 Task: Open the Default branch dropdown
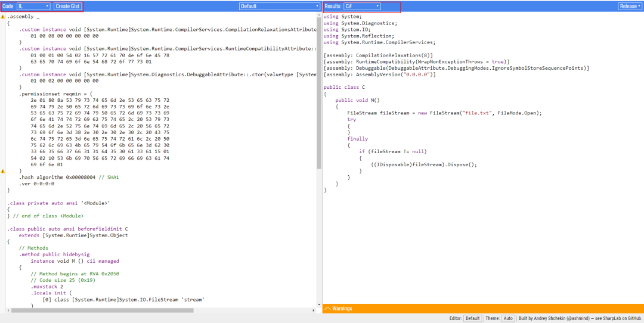(280, 6)
